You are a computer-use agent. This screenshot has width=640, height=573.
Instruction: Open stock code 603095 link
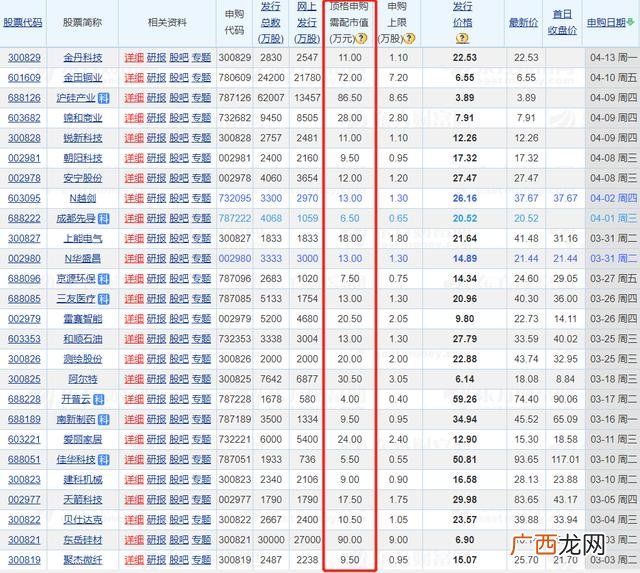24,198
